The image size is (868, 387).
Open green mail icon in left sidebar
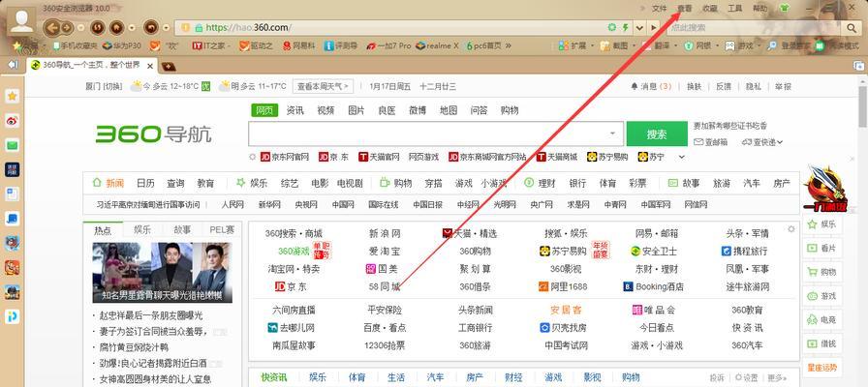(13, 145)
